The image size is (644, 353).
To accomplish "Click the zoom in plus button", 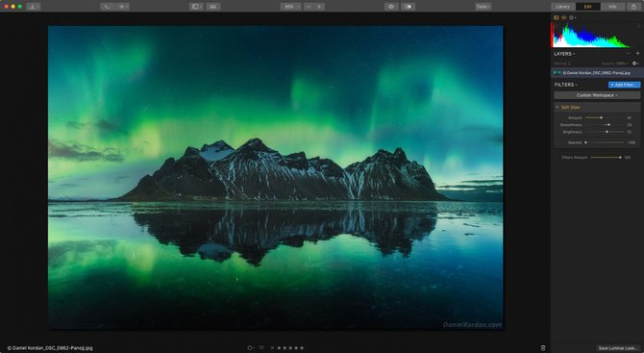I will pyautogui.click(x=319, y=7).
